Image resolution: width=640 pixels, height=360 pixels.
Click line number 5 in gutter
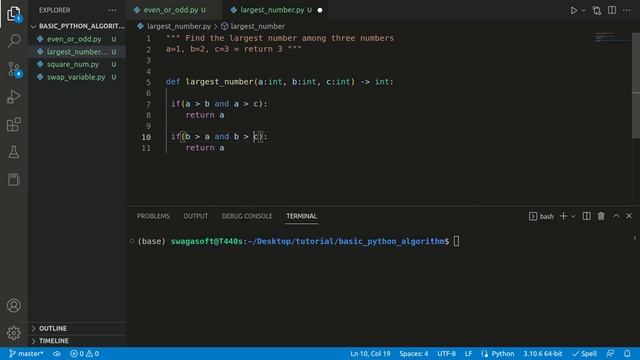tap(148, 82)
